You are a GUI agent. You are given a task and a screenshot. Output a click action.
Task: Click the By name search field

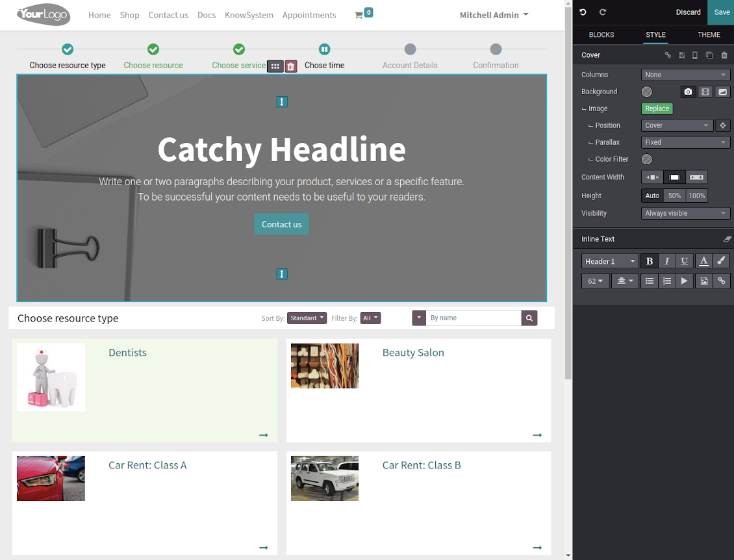tap(474, 318)
